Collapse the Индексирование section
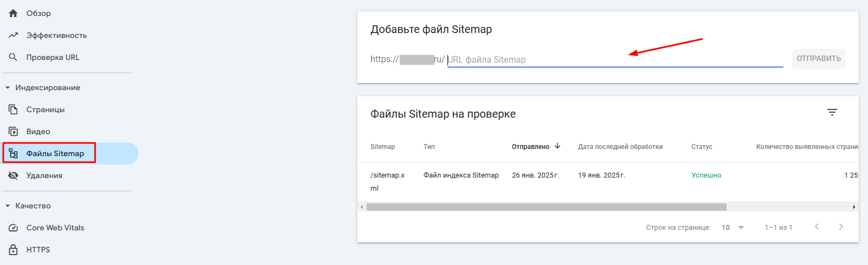The image size is (868, 265). 8,87
